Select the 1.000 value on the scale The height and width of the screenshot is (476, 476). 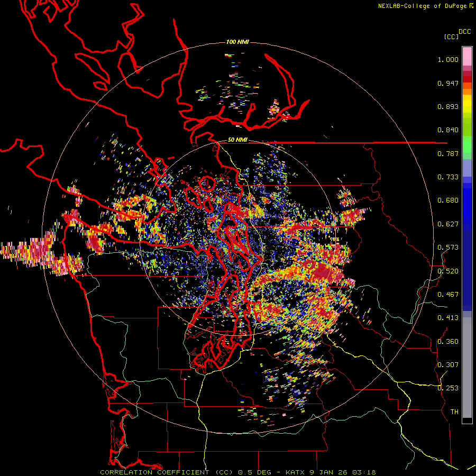point(448,59)
